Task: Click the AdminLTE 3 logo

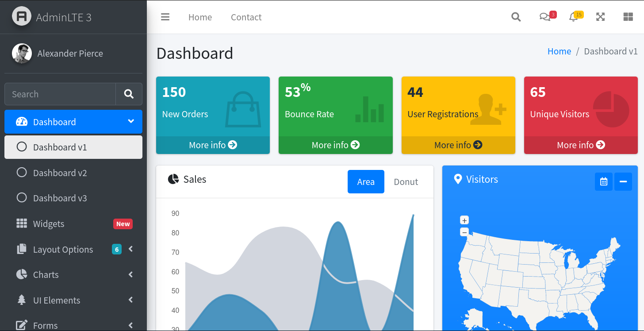Action: click(x=52, y=17)
